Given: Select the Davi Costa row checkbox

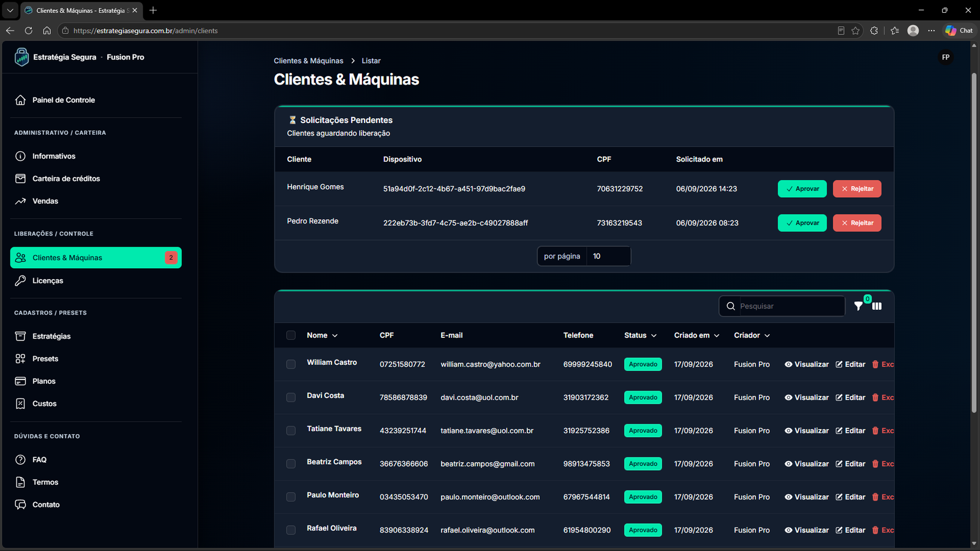Looking at the screenshot, I should (291, 397).
